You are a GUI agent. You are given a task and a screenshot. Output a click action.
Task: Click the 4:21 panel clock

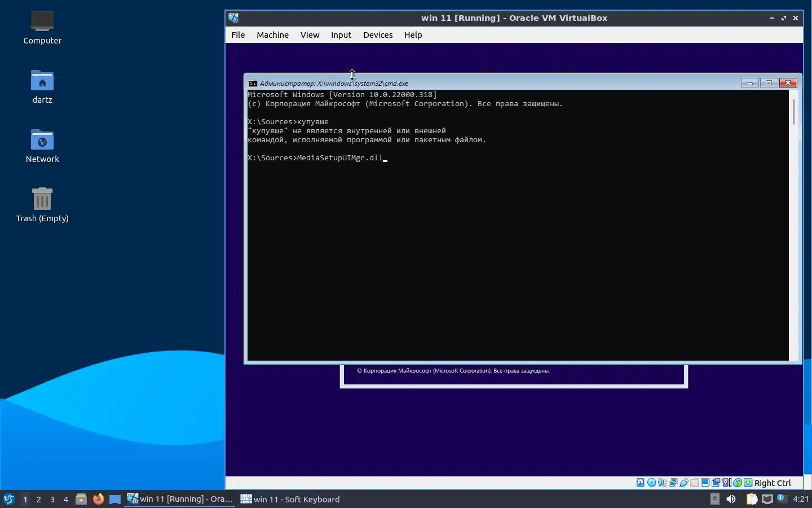pos(801,499)
